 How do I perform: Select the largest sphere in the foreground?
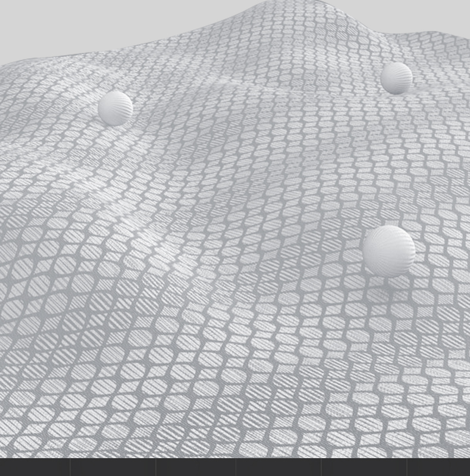tap(389, 250)
